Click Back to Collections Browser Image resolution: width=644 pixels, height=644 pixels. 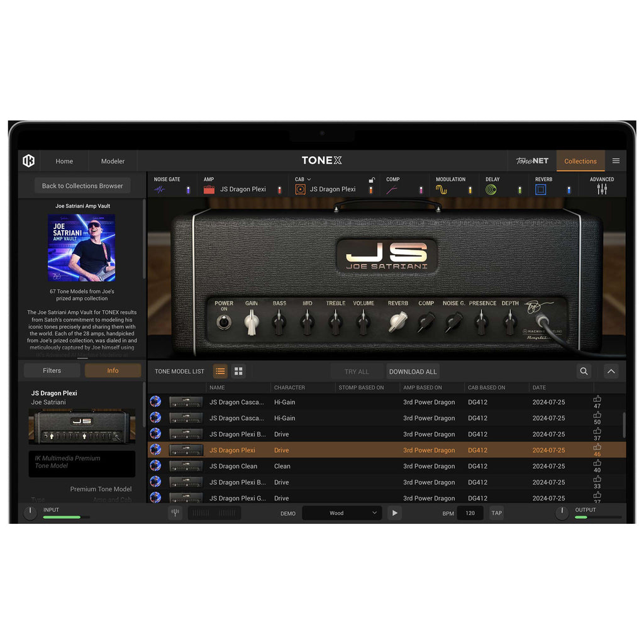pos(82,186)
